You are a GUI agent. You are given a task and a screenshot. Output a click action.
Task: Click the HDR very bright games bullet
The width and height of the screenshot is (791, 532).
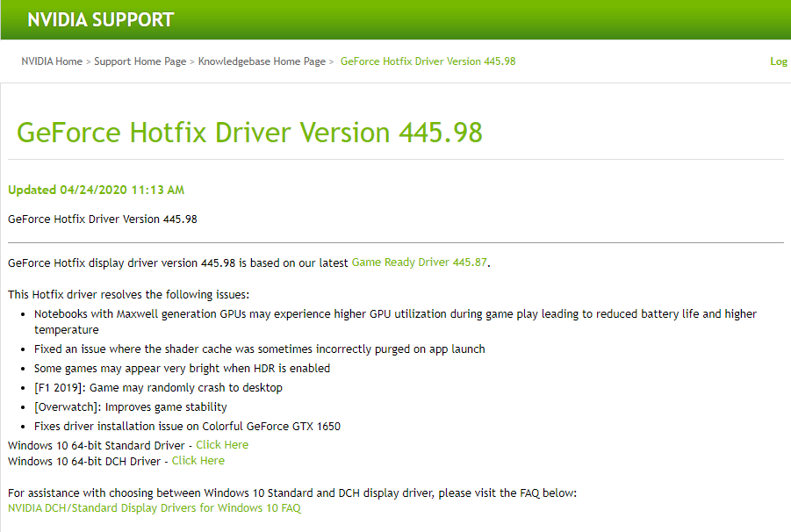pyautogui.click(x=182, y=369)
